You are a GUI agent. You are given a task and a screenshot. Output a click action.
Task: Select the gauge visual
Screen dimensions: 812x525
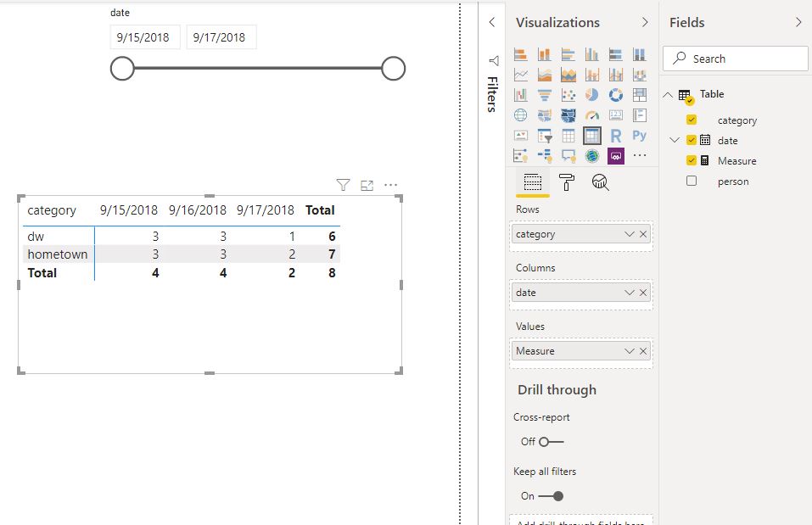(x=592, y=115)
